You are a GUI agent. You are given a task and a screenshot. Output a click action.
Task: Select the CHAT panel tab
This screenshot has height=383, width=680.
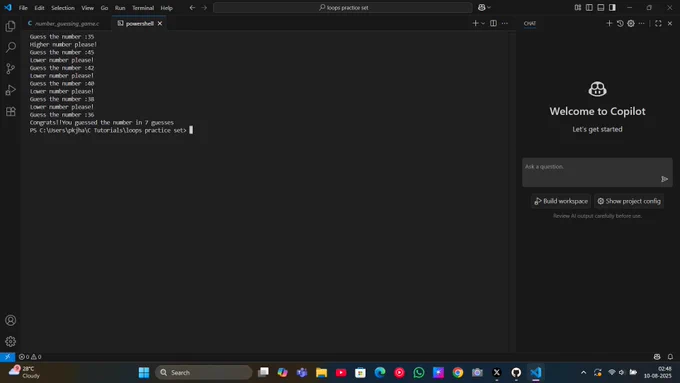tap(530, 23)
